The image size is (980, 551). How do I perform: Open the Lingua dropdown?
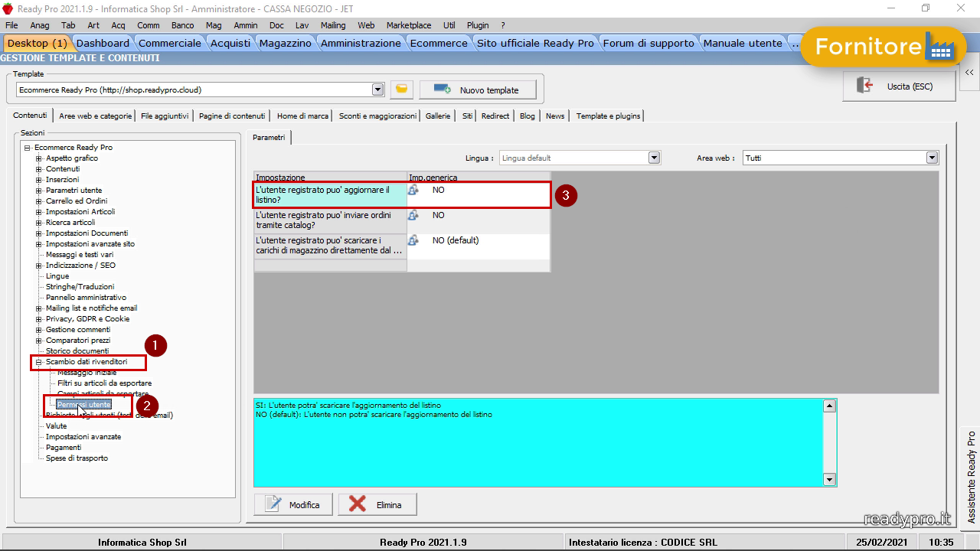point(654,158)
